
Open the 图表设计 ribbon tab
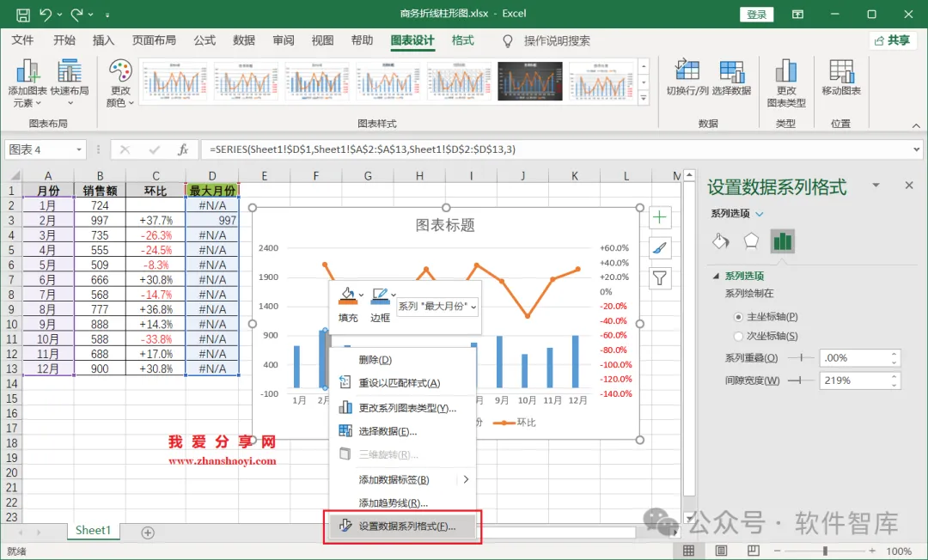(x=412, y=40)
